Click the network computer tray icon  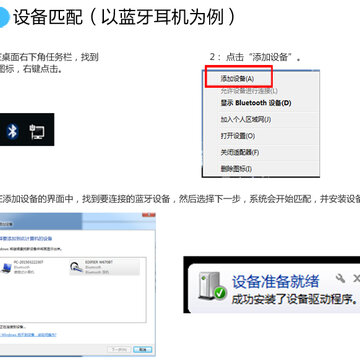coord(37,132)
